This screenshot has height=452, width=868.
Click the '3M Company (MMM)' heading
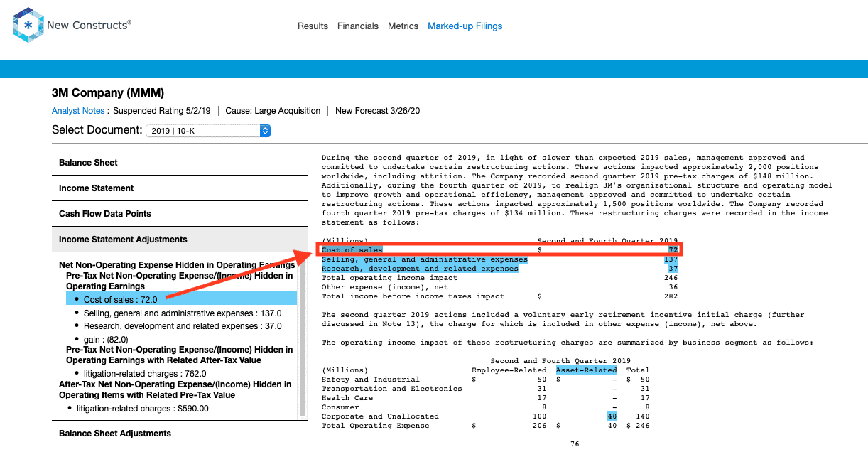[108, 93]
